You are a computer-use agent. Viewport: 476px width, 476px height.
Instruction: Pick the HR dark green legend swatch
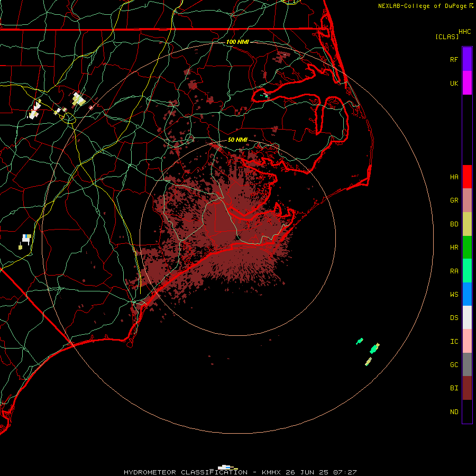click(467, 248)
